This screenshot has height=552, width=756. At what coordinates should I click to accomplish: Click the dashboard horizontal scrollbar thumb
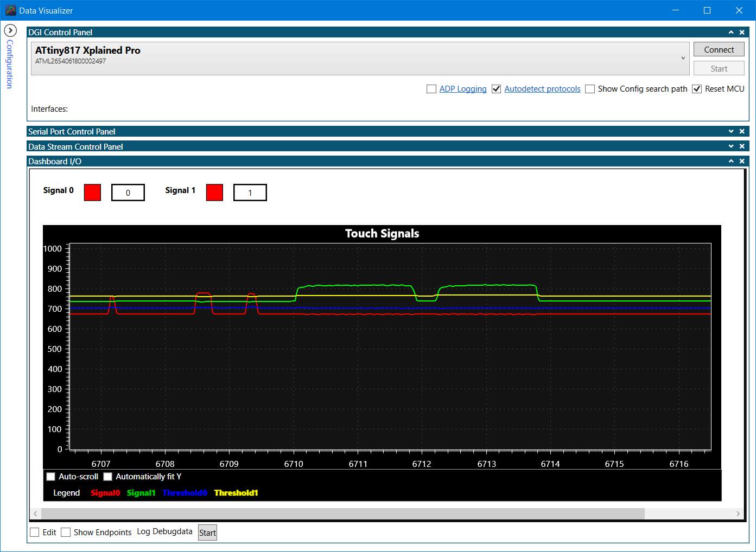[x=343, y=514]
